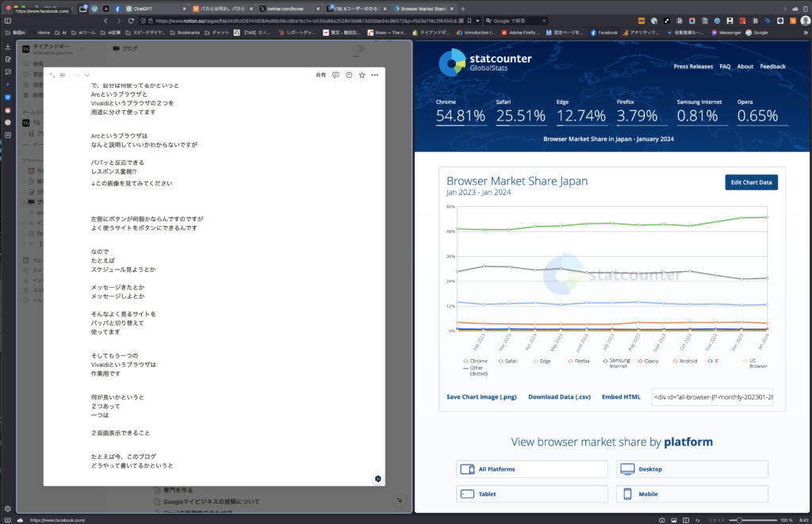Screen dimensions: 812x524
Task: Select the All Platforms button
Action: click(532, 469)
